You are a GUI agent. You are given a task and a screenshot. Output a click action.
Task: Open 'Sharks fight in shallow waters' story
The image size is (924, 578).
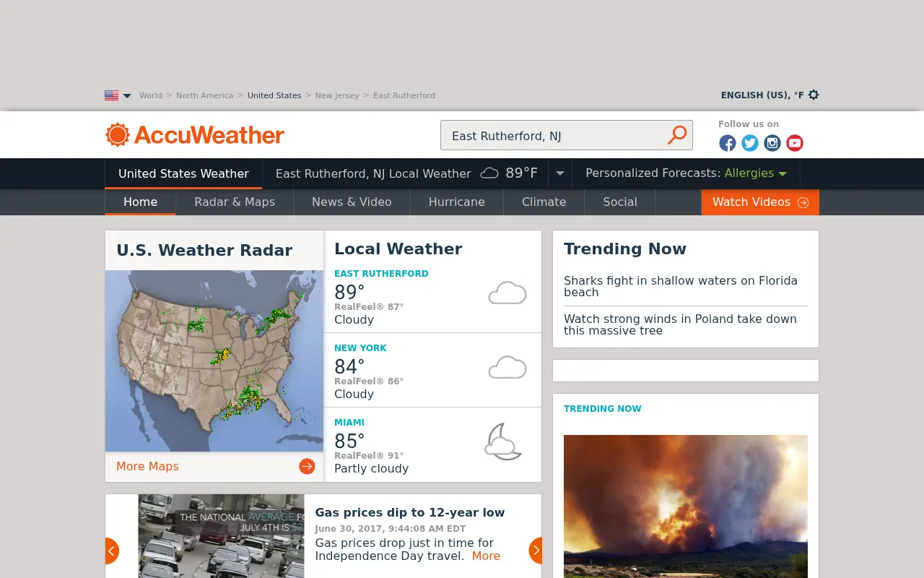(681, 286)
